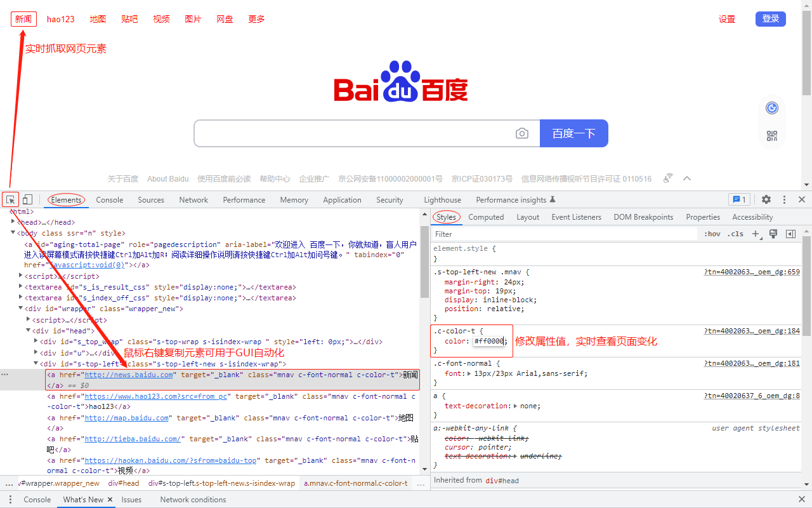
Task: Open the drawer's three-dot menu
Action: [10, 500]
